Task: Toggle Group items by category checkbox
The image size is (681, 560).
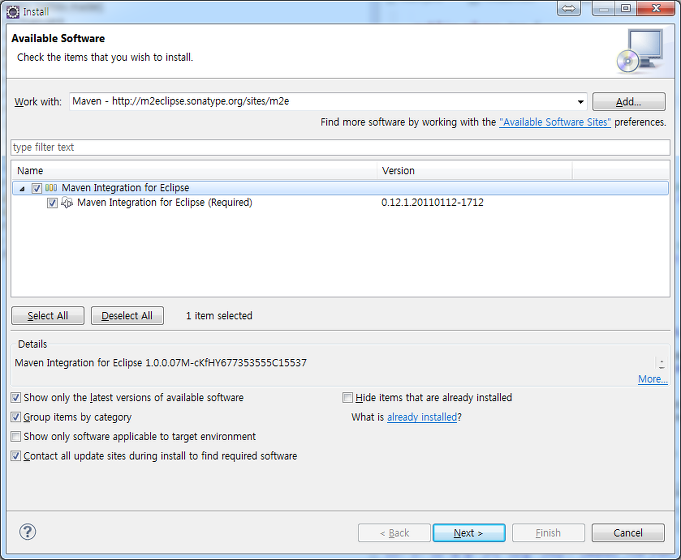Action: pos(16,417)
